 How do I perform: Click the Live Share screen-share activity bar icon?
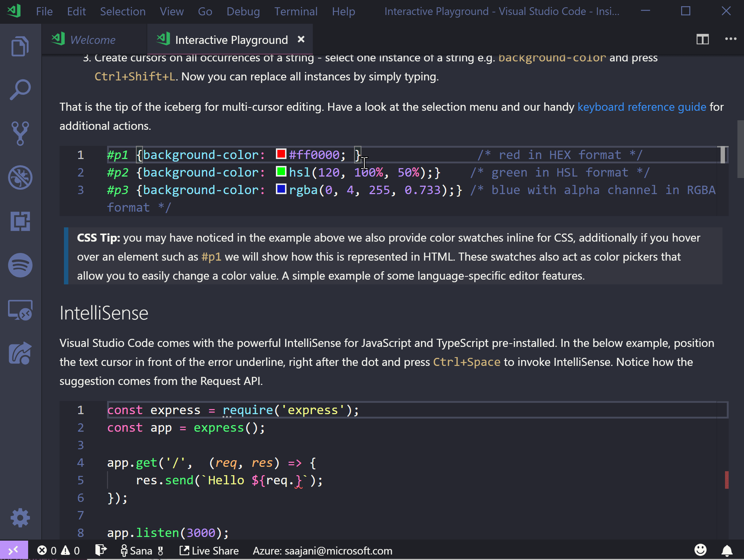[x=20, y=310]
